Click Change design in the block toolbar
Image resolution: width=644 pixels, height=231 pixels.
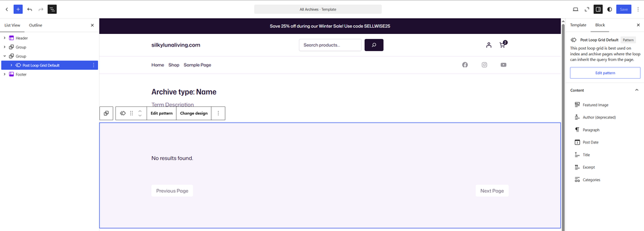point(194,113)
